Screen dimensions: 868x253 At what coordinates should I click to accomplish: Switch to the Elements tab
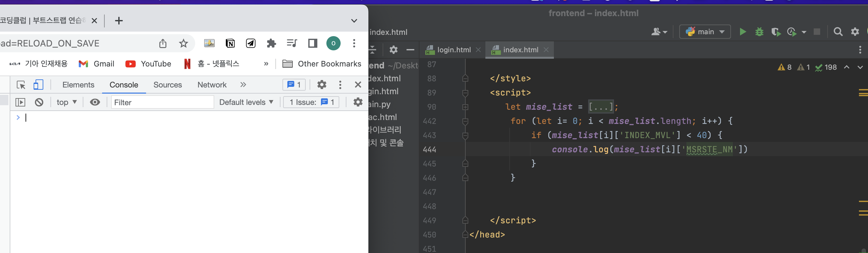click(x=78, y=85)
